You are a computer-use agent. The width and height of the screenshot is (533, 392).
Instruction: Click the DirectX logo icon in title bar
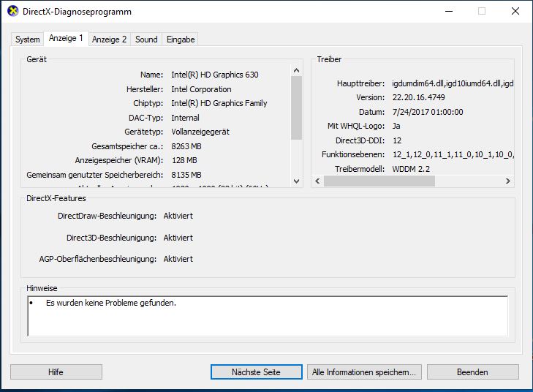click(x=12, y=11)
